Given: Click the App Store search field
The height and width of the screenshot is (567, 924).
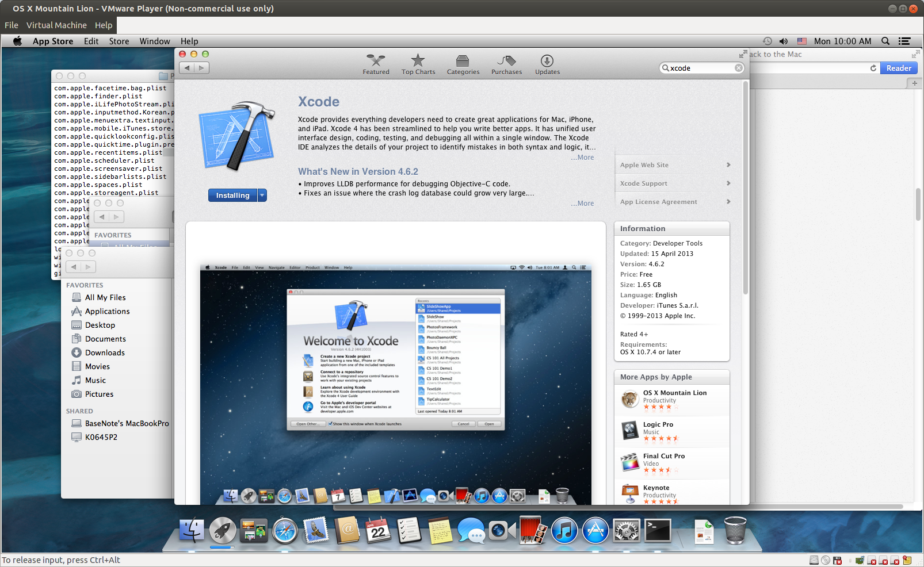Looking at the screenshot, I should click(x=701, y=68).
